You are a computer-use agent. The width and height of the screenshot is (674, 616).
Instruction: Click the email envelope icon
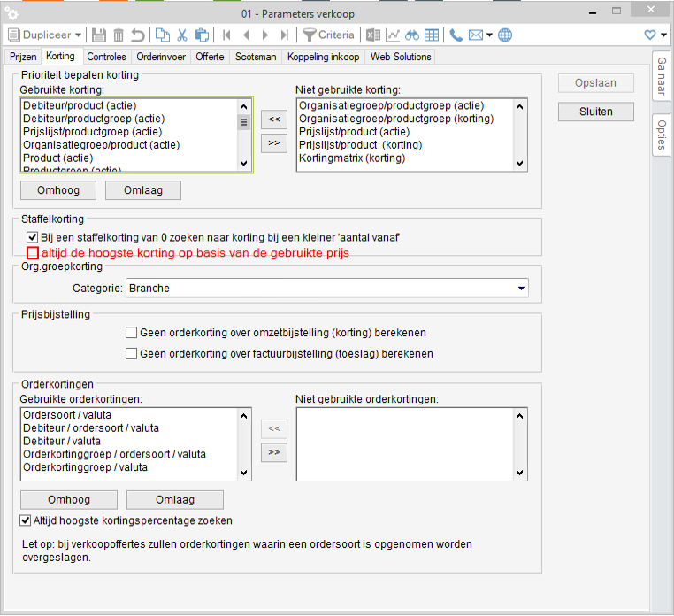476,35
